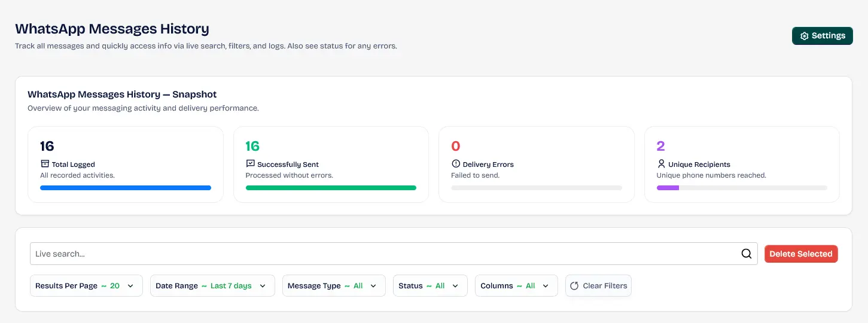Click the green Successfully Sent count 16

[252, 146]
